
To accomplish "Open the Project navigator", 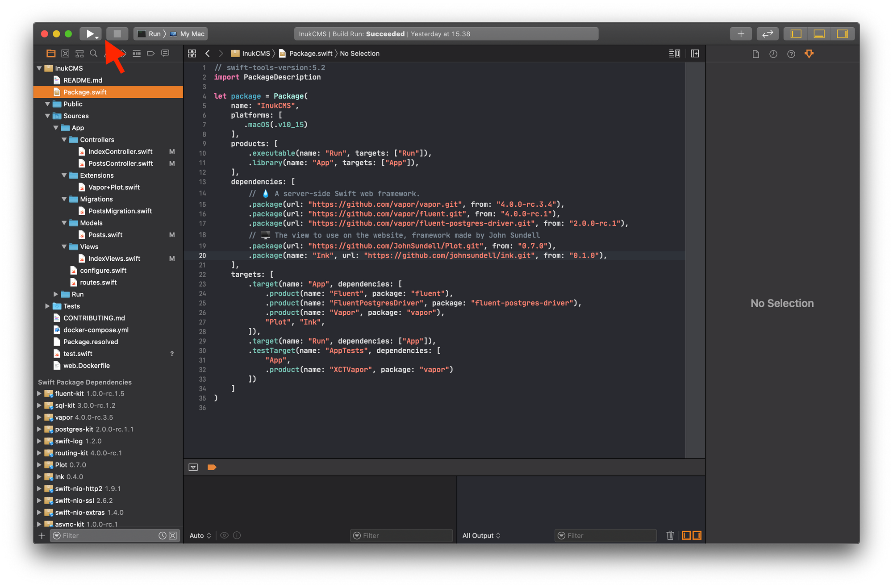I will [51, 54].
